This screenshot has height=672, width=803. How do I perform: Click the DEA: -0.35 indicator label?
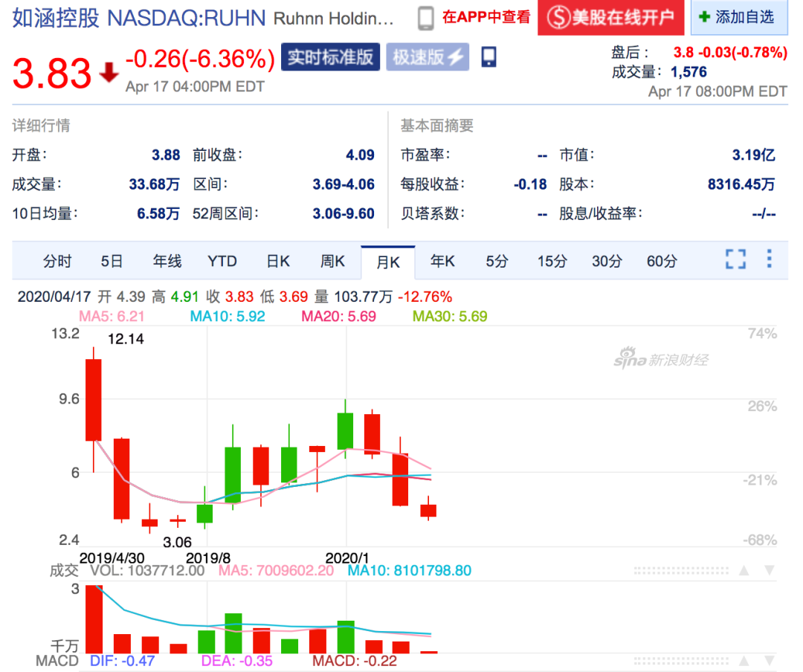point(236,661)
